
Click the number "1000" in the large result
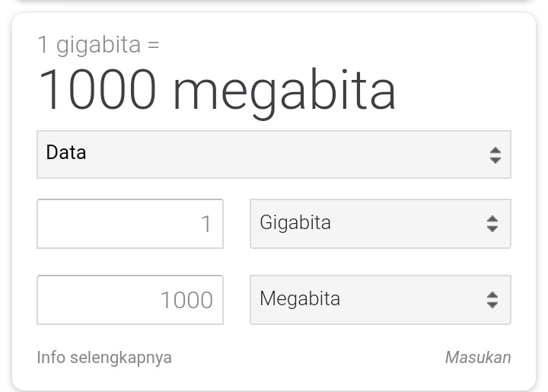97,90
